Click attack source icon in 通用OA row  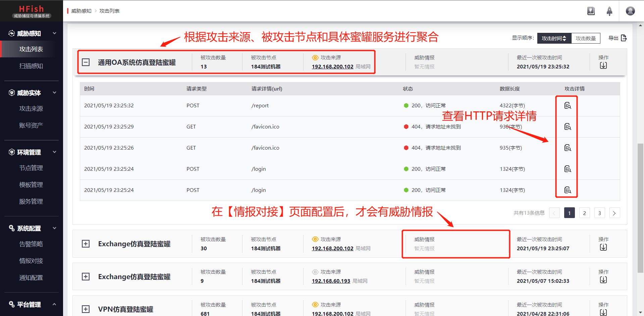(315, 58)
